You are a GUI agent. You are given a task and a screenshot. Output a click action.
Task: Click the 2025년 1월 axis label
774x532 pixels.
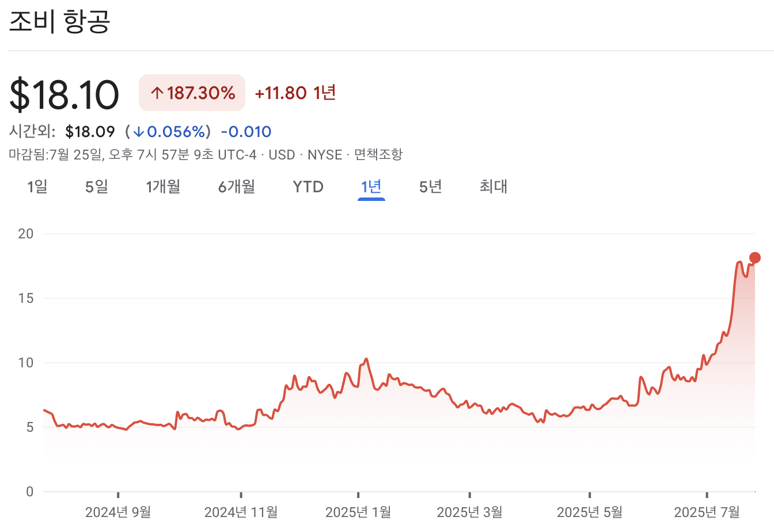tap(357, 511)
